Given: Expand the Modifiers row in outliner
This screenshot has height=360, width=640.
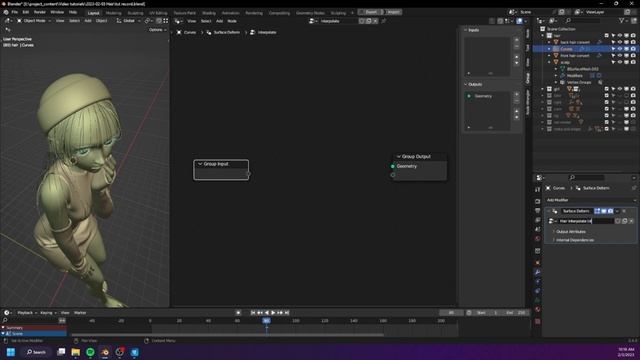Looking at the screenshot, I should pos(556,76).
